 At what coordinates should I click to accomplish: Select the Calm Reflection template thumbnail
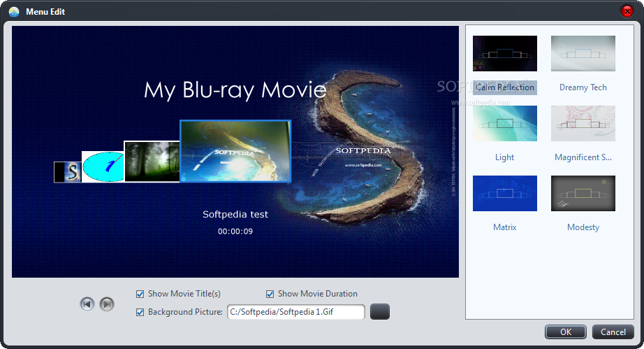click(505, 53)
